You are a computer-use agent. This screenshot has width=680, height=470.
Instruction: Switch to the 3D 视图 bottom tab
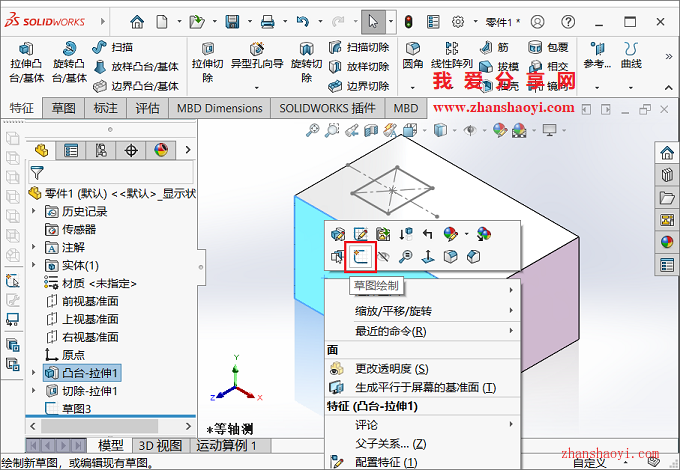tap(160, 445)
